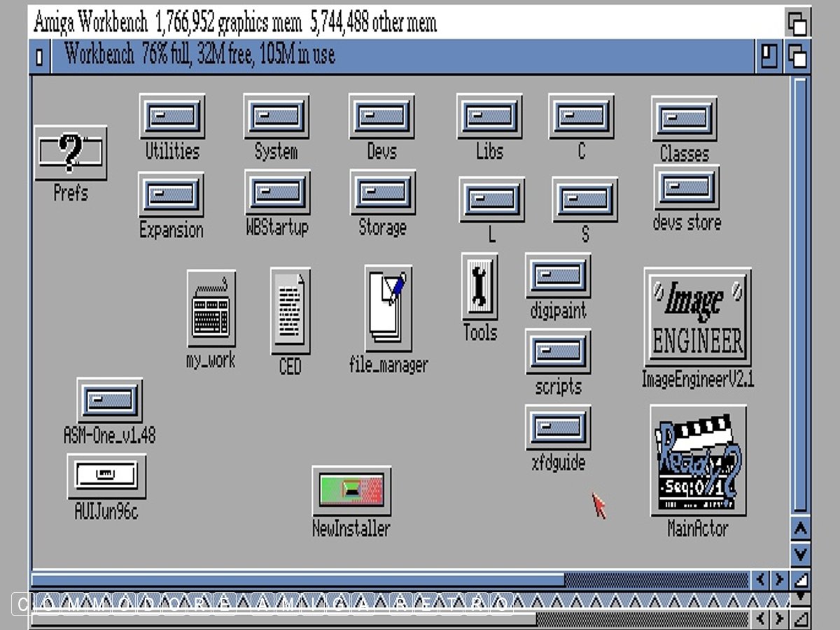840x630 pixels.
Task: Open the ASM-One_v1.48 drawer
Action: [110, 400]
